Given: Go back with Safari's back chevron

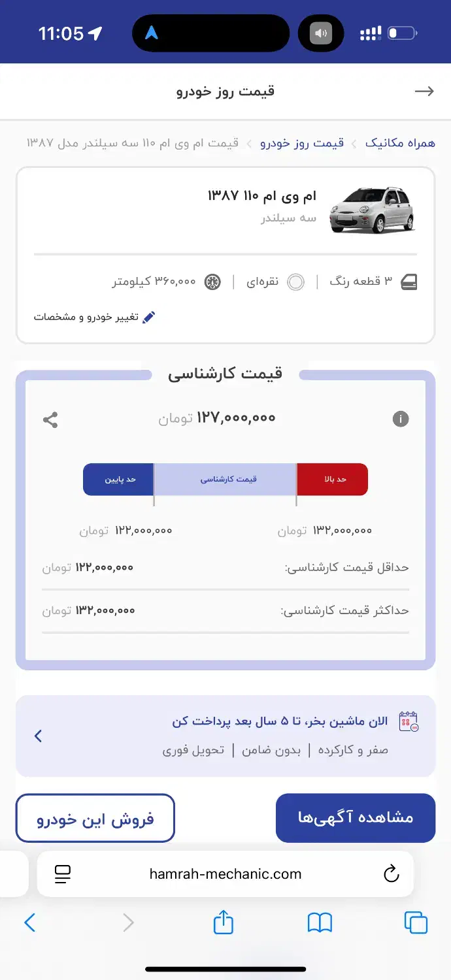Looking at the screenshot, I should click(x=30, y=923).
